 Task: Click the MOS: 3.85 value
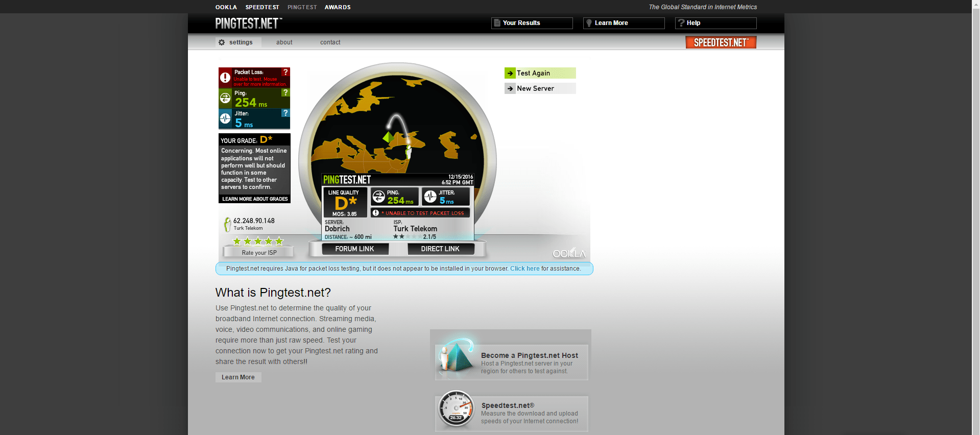pyautogui.click(x=345, y=214)
